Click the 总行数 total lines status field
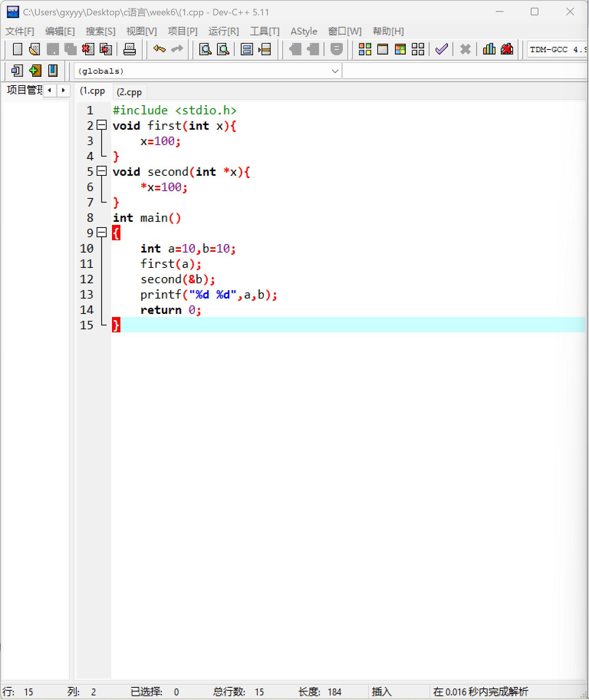The height and width of the screenshot is (700, 589). [x=239, y=692]
